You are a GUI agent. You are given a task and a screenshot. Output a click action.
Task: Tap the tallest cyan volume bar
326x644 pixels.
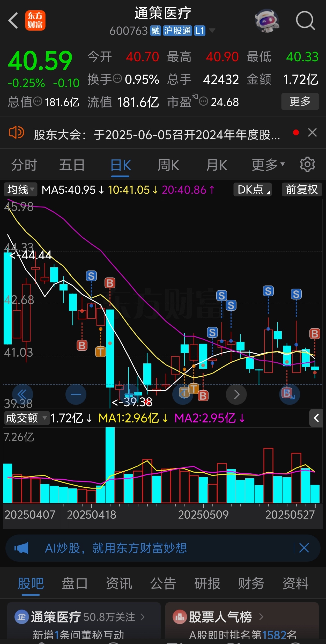110,465
